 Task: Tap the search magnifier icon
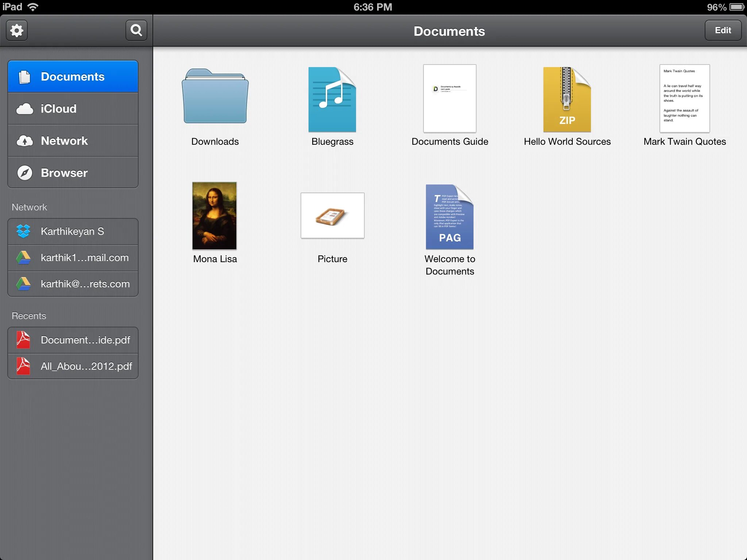[136, 30]
